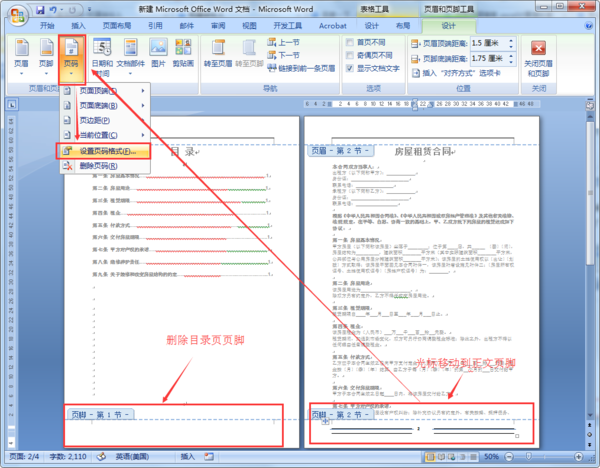Image resolution: width=600 pixels, height=468 pixels.
Task: Switch to 视图 ribbon tab
Action: (x=249, y=26)
